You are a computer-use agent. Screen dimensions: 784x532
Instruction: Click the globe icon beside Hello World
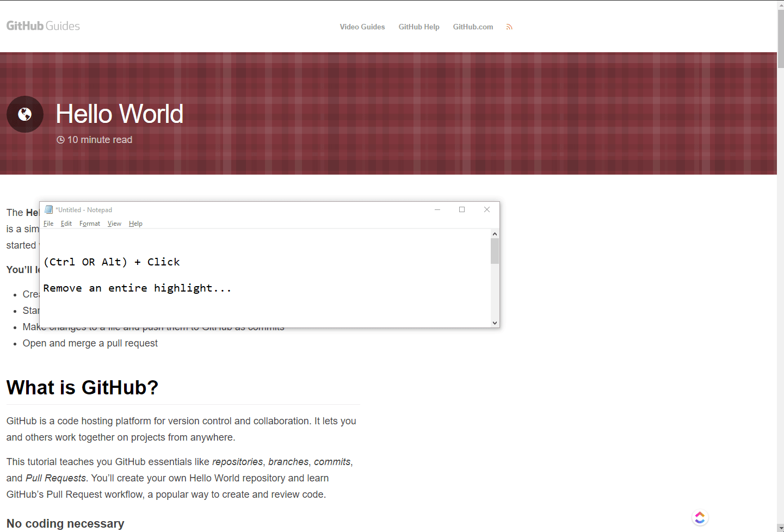(25, 114)
